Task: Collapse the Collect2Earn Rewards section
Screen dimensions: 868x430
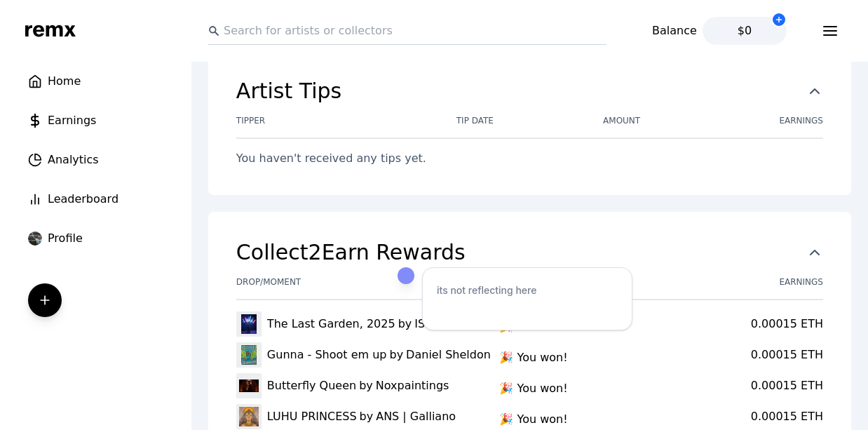Action: [814, 253]
